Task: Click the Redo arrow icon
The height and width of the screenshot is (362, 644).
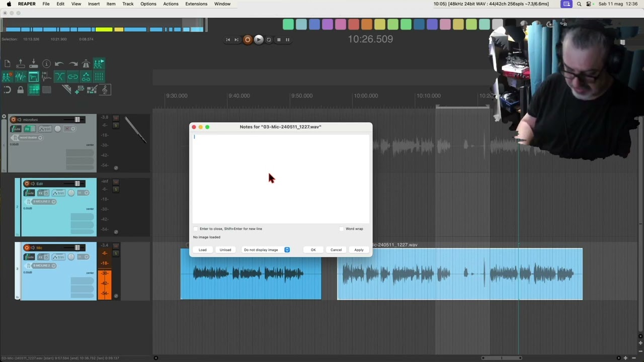Action: pos(73,63)
